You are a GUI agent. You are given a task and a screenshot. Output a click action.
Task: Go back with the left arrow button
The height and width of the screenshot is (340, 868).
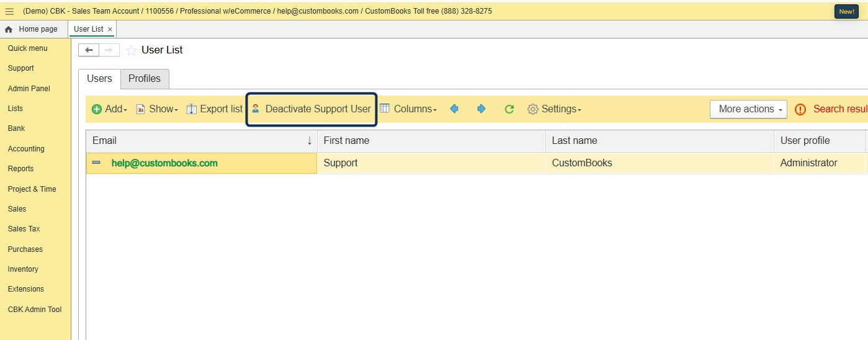[x=89, y=50]
